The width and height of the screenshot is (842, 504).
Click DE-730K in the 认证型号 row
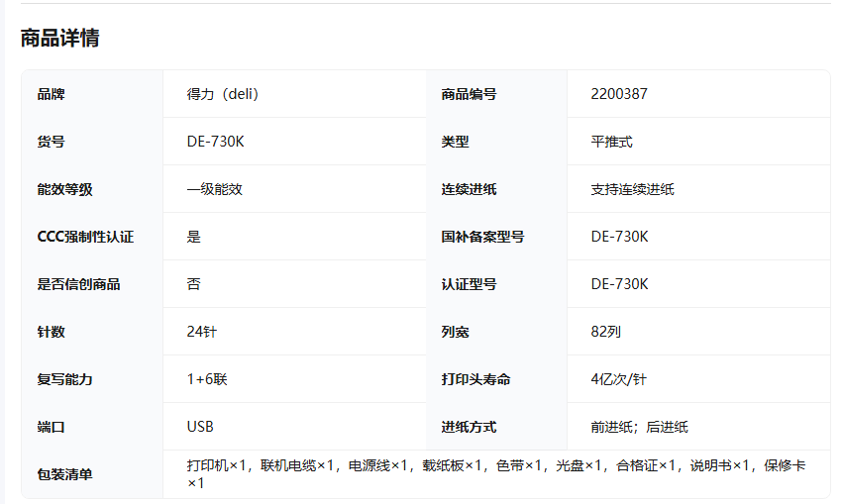click(x=620, y=284)
